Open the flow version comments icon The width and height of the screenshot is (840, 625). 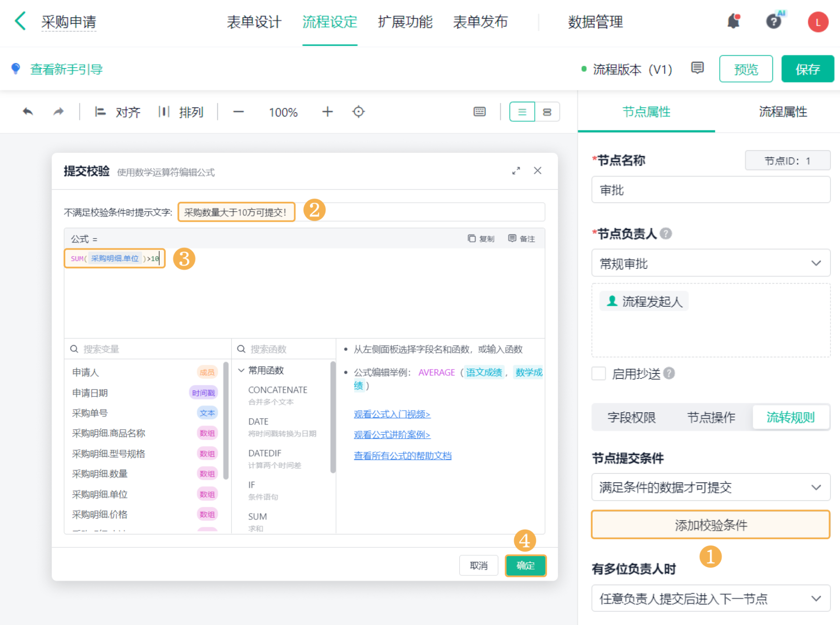pyautogui.click(x=697, y=68)
